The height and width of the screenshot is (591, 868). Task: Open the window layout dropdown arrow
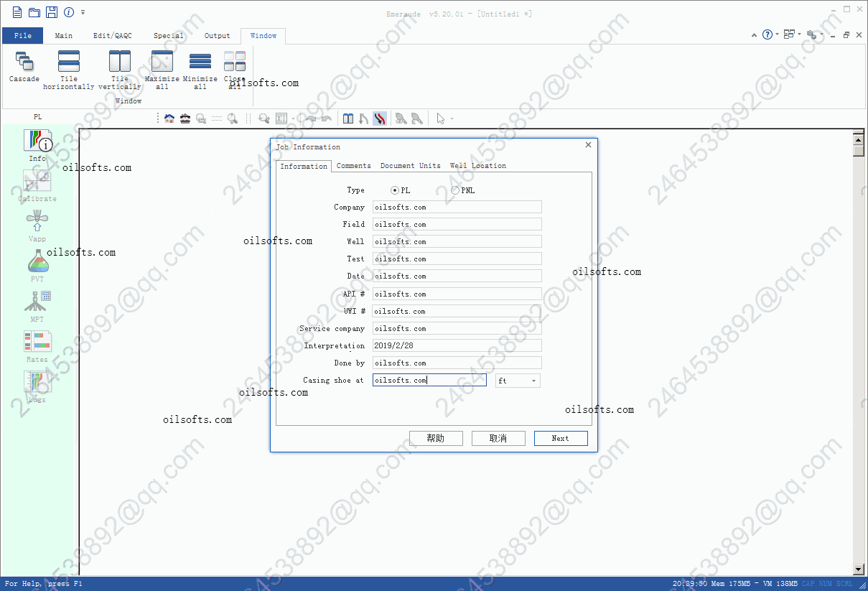tap(800, 34)
